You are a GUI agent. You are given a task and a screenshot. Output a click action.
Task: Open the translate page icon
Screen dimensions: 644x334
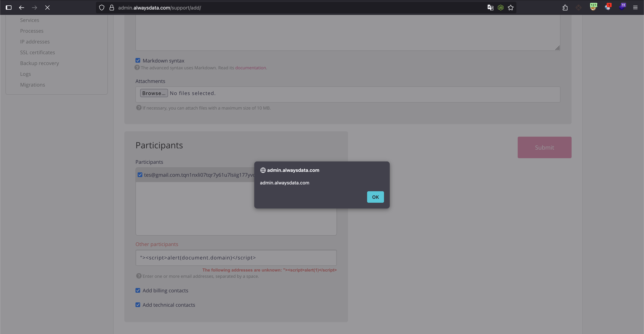[490, 8]
